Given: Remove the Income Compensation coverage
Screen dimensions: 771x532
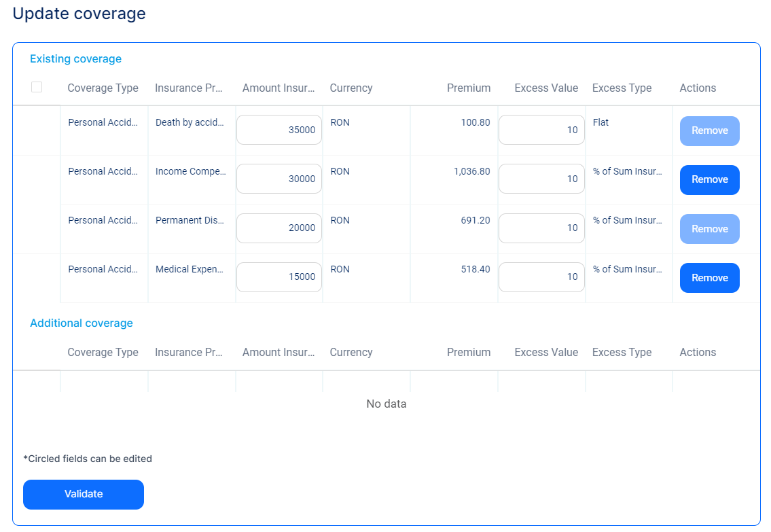Looking at the screenshot, I should (x=709, y=180).
